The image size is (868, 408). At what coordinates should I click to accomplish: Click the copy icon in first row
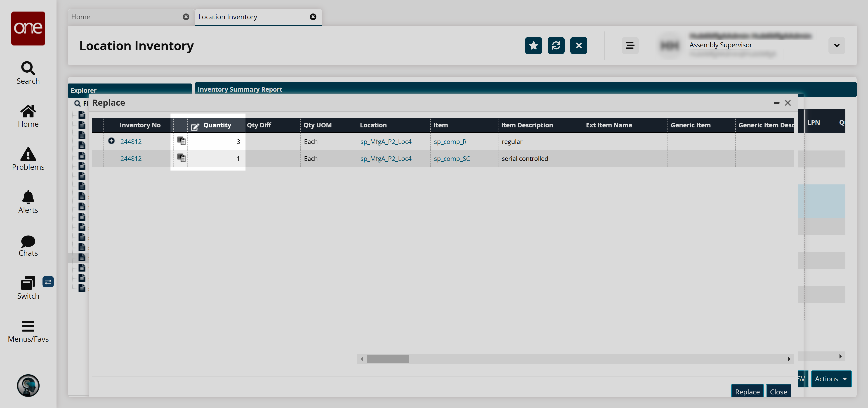181,141
